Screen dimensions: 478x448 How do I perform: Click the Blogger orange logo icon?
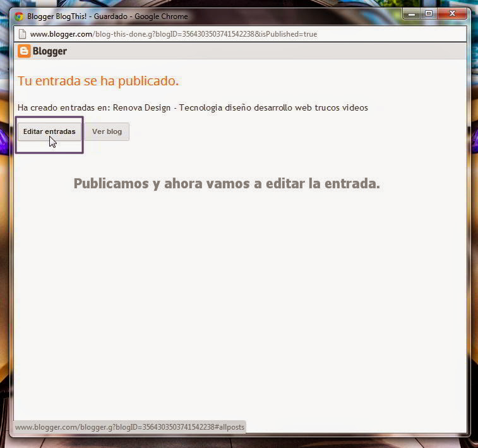pyautogui.click(x=24, y=51)
